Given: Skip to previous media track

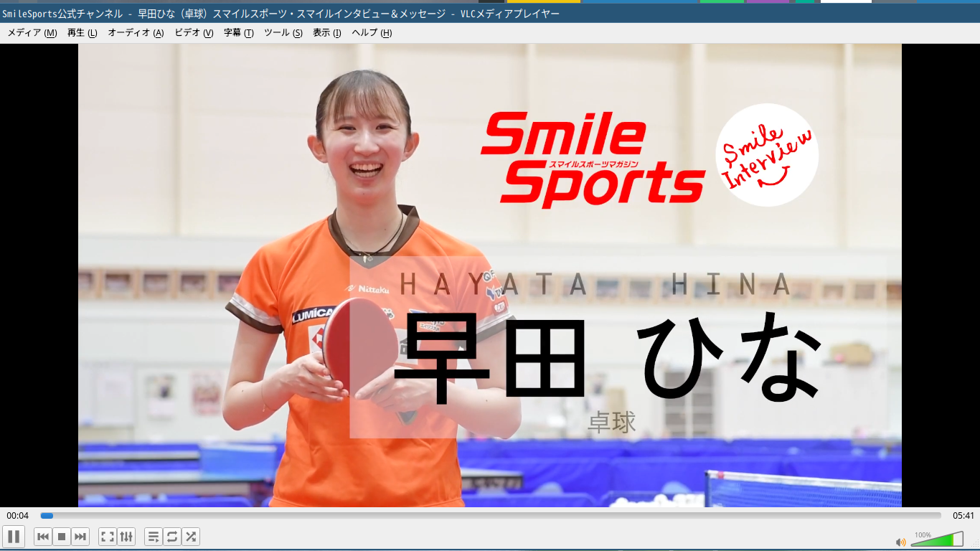Looking at the screenshot, I should pyautogui.click(x=43, y=537).
